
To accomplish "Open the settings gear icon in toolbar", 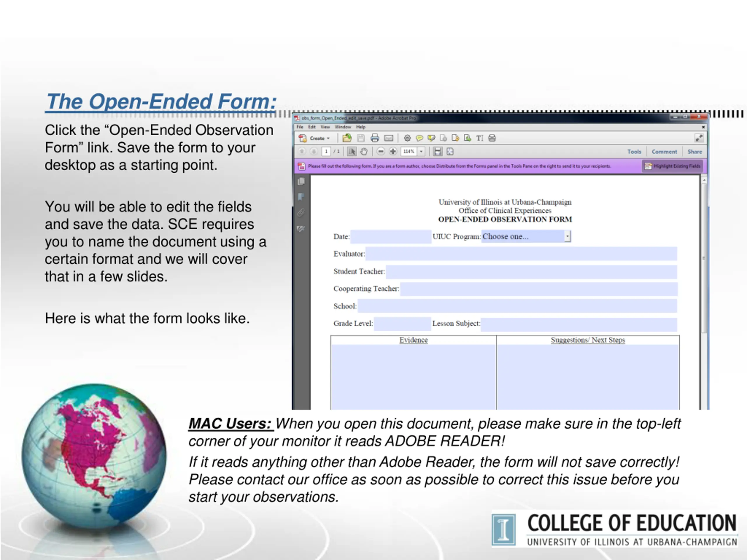I will coord(407,138).
